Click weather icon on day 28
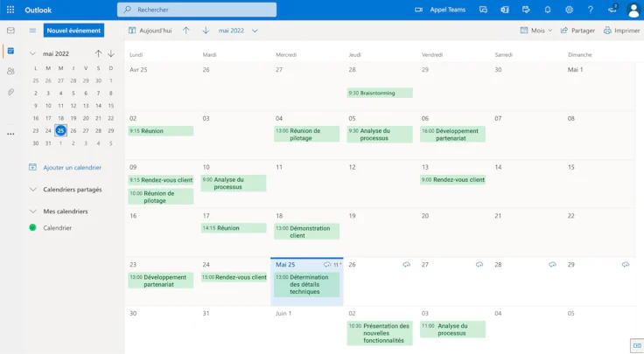The image size is (644, 354). click(x=552, y=265)
